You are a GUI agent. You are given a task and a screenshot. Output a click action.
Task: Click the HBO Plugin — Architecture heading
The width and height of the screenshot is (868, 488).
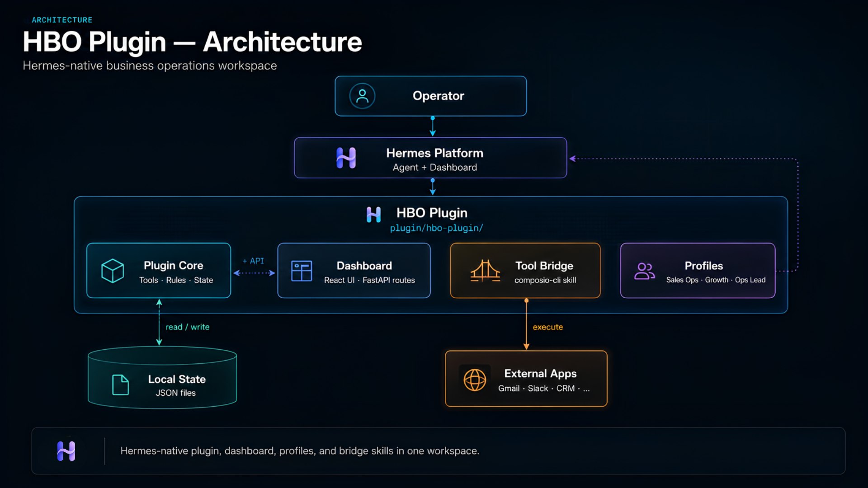(192, 42)
